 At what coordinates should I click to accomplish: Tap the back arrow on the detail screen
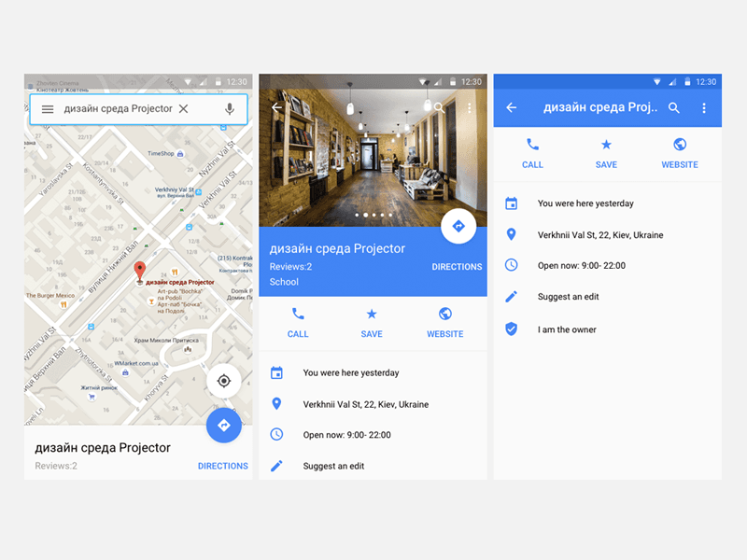pos(511,107)
